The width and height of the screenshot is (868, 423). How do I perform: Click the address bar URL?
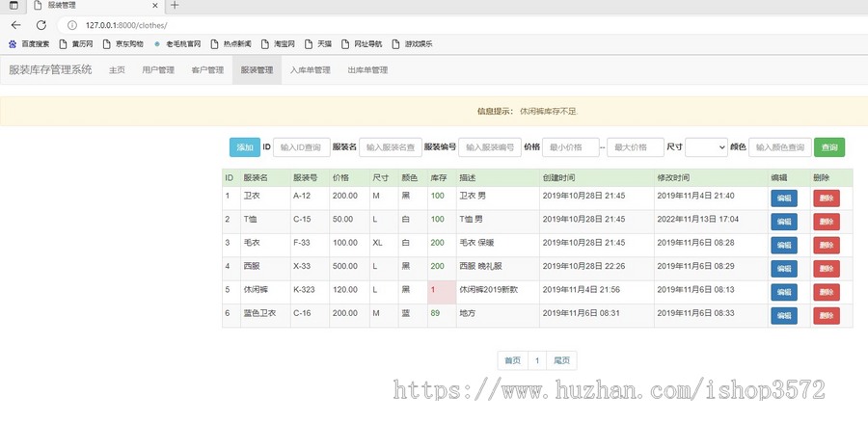click(126, 25)
